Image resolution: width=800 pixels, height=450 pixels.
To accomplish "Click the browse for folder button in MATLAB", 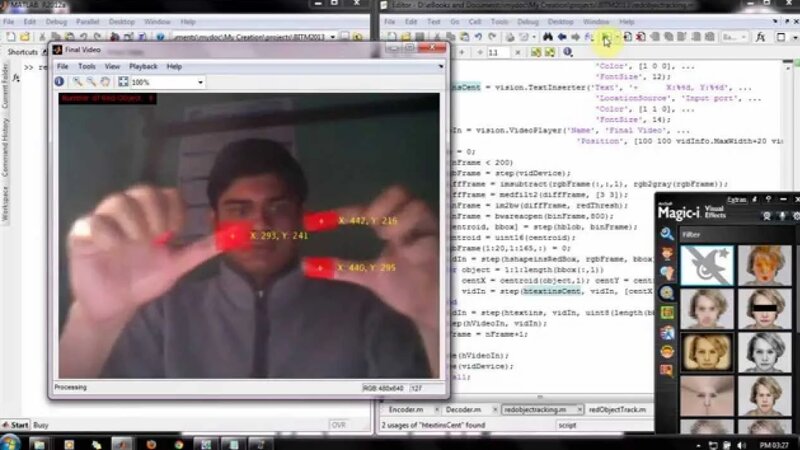I will [x=345, y=37].
